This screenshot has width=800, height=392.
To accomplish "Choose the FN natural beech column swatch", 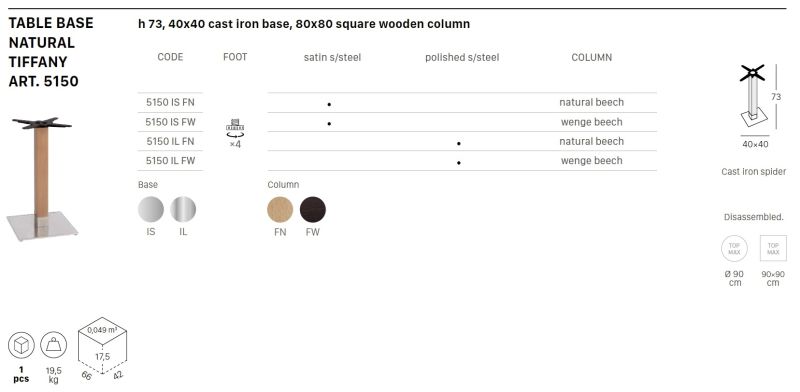I will [x=280, y=210].
